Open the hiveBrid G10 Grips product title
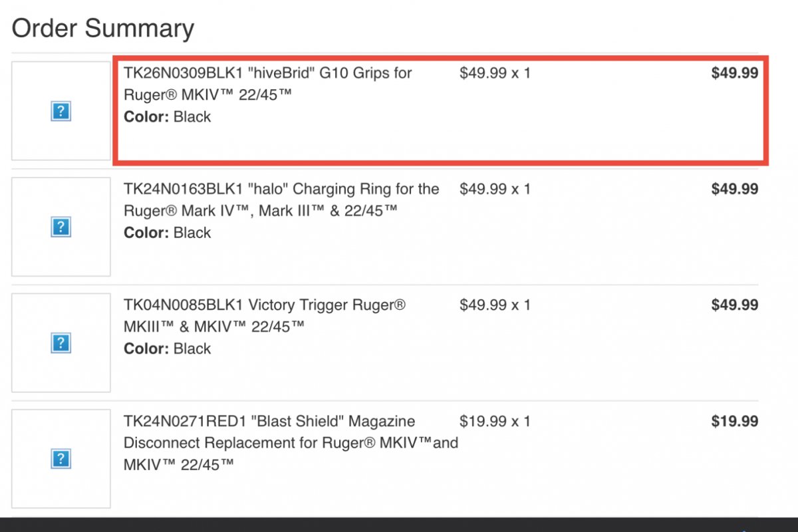Viewport: 798px width, 532px height. tap(268, 84)
